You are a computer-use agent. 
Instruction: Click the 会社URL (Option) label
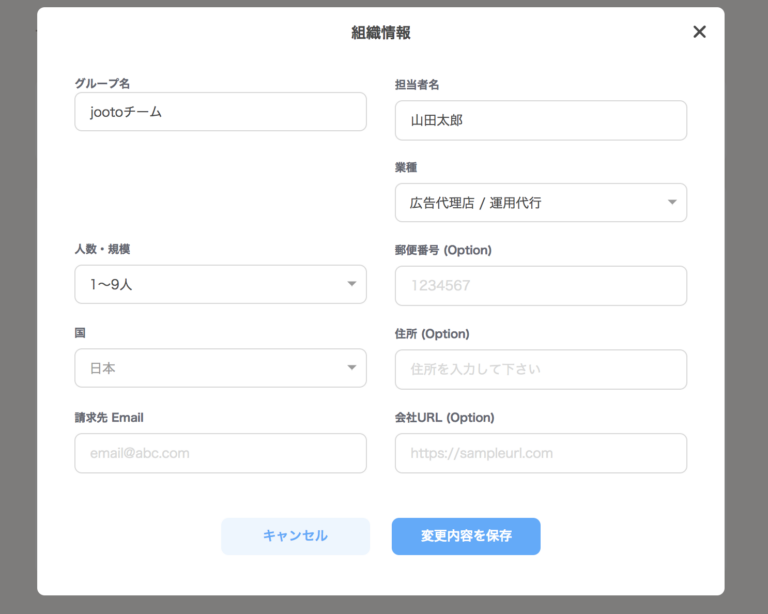(444, 417)
